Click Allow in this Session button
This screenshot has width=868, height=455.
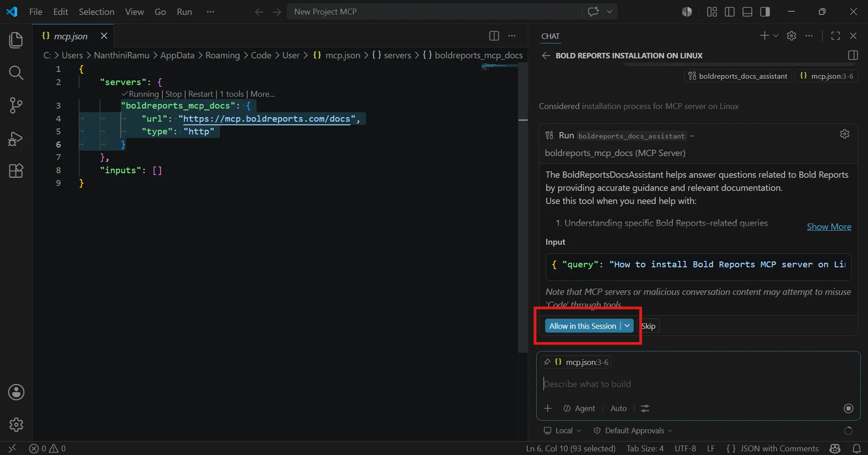click(583, 326)
